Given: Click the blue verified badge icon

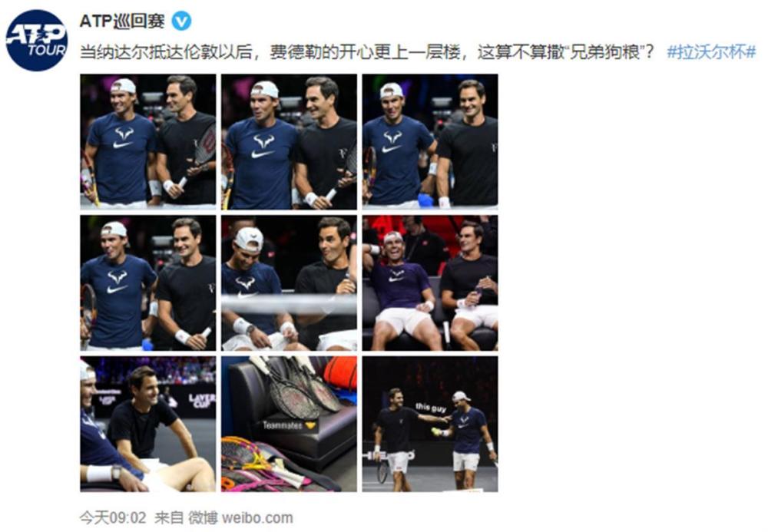Looking at the screenshot, I should pyautogui.click(x=182, y=21).
